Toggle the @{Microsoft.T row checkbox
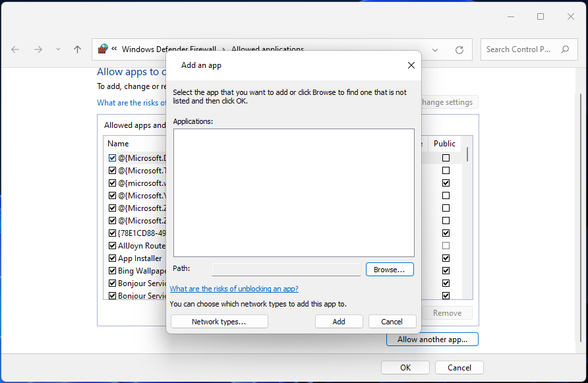 (112, 170)
